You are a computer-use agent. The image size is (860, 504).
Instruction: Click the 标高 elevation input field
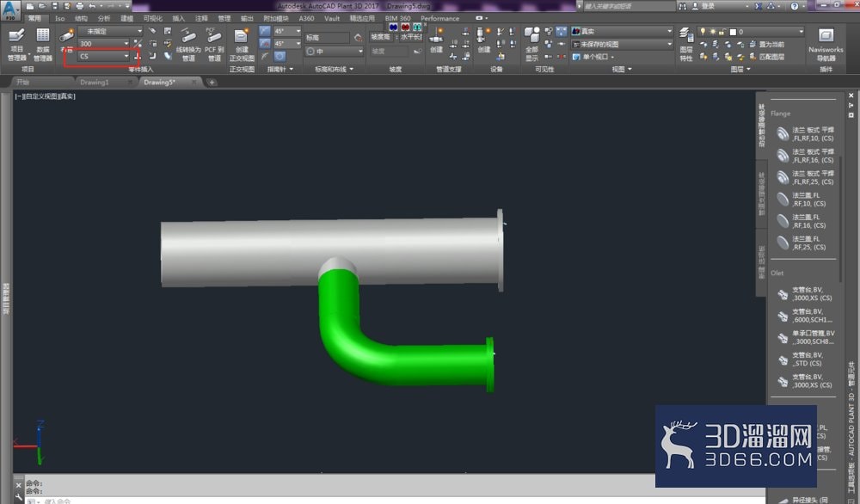(x=326, y=38)
